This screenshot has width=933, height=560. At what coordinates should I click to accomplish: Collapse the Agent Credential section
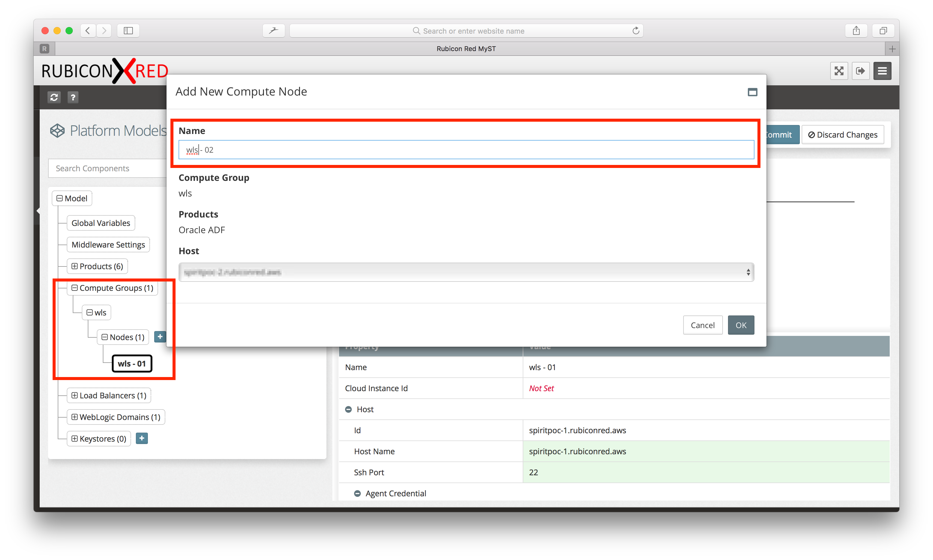(357, 494)
